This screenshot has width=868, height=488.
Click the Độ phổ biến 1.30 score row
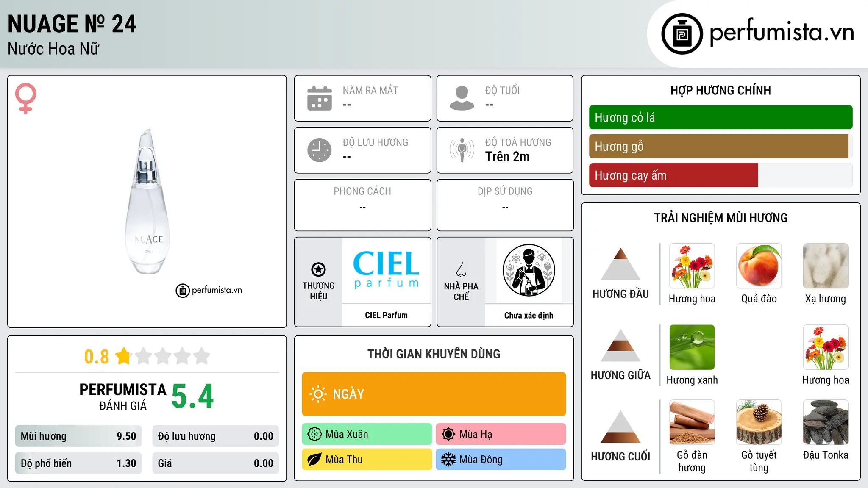click(x=78, y=463)
